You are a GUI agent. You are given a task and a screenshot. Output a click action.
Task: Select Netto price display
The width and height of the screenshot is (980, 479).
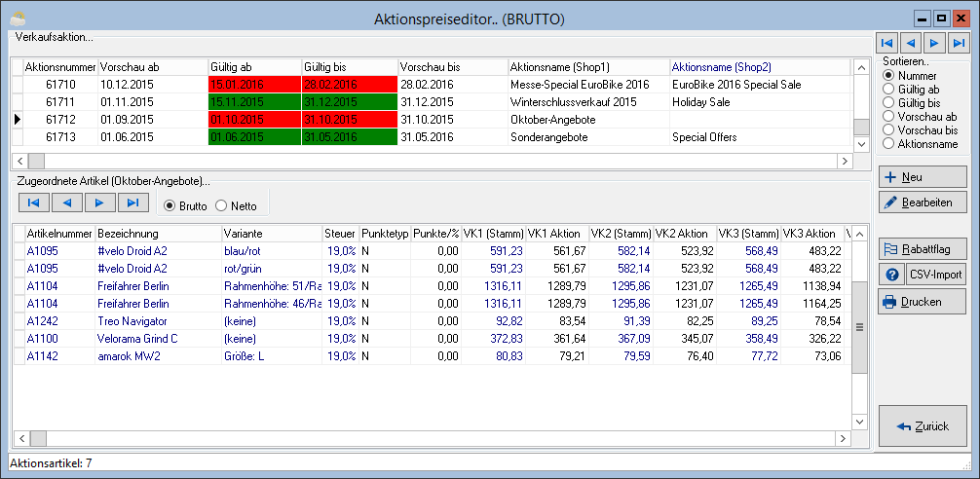pyautogui.click(x=235, y=205)
